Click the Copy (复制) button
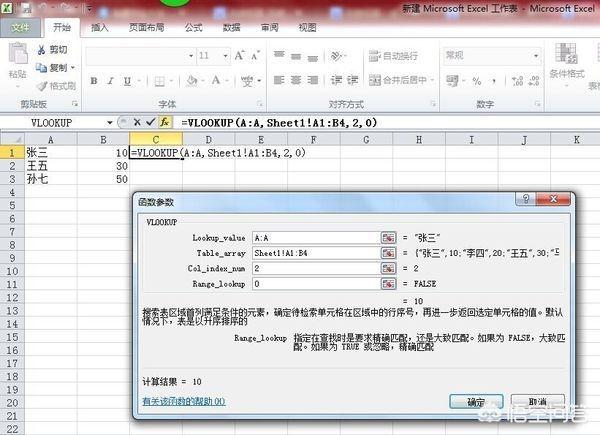Viewport: 600px width, 435px height. click(51, 68)
